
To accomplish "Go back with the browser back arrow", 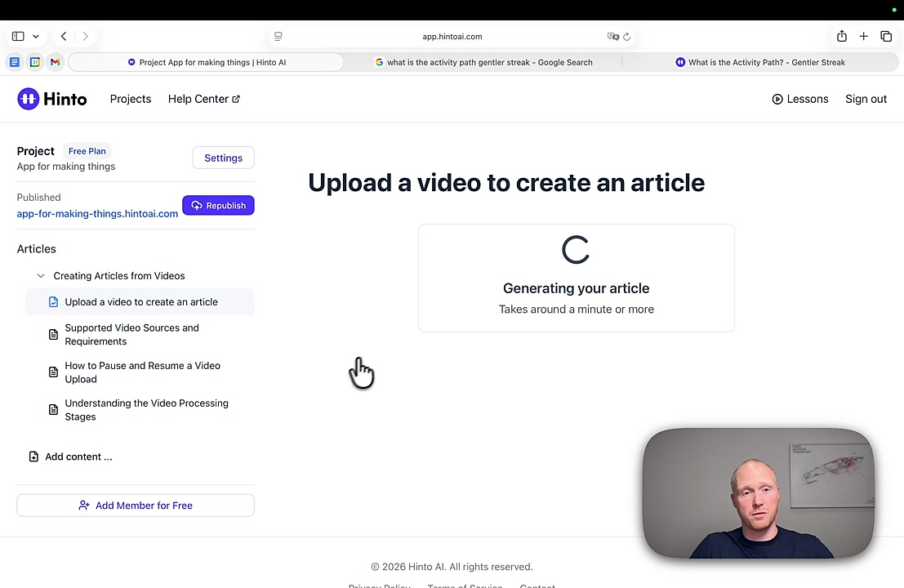I will coord(64,37).
